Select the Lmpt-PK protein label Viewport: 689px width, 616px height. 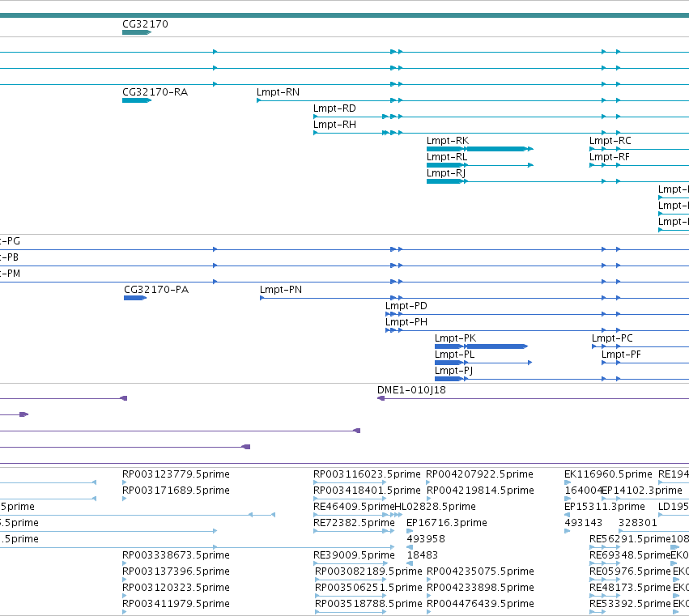click(x=455, y=338)
